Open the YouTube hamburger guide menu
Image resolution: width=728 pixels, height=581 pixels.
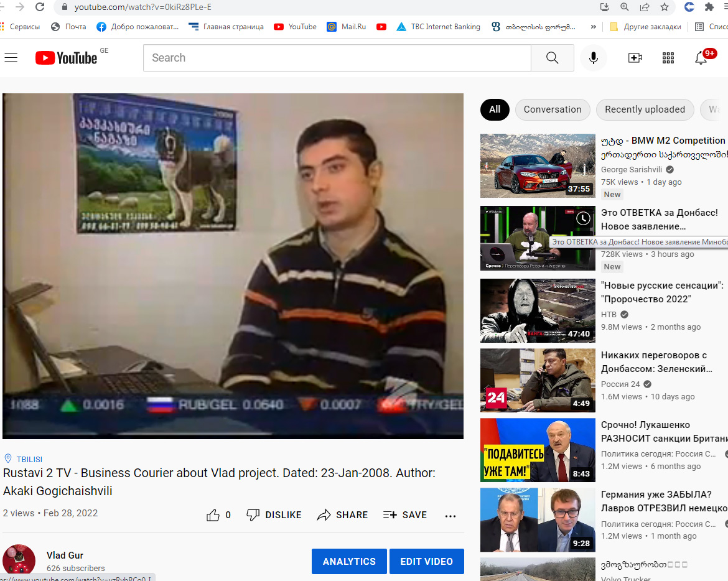pos(11,58)
